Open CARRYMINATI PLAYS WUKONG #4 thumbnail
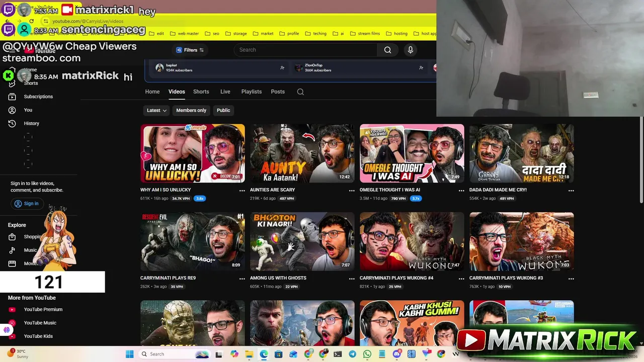The image size is (644, 362). (412, 241)
